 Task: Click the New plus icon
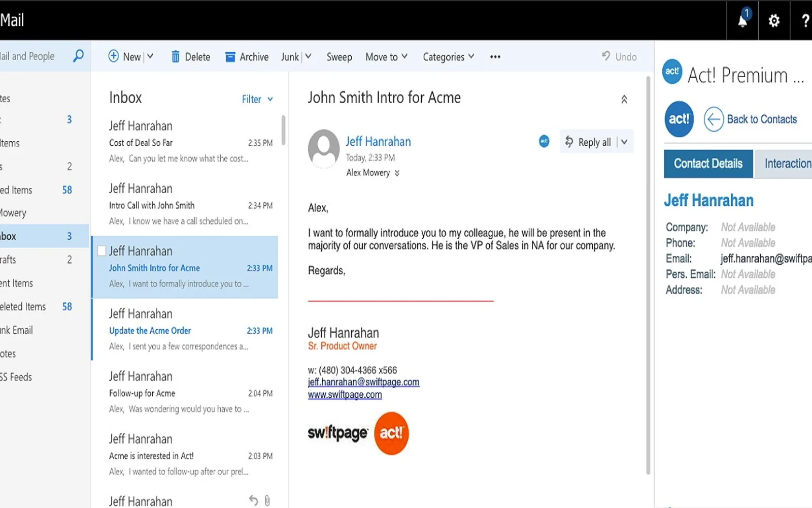pos(114,56)
